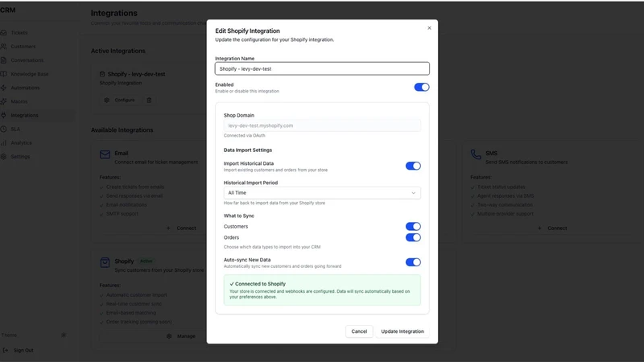Viewport: 644px width, 362px height.
Task: Click Manage on Shopify card
Action: [x=181, y=335]
